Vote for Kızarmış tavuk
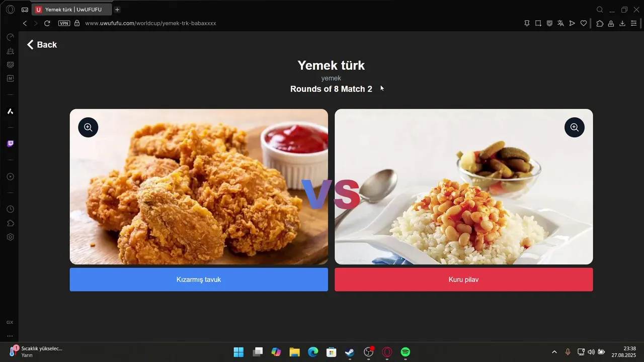The image size is (644, 362). click(199, 280)
